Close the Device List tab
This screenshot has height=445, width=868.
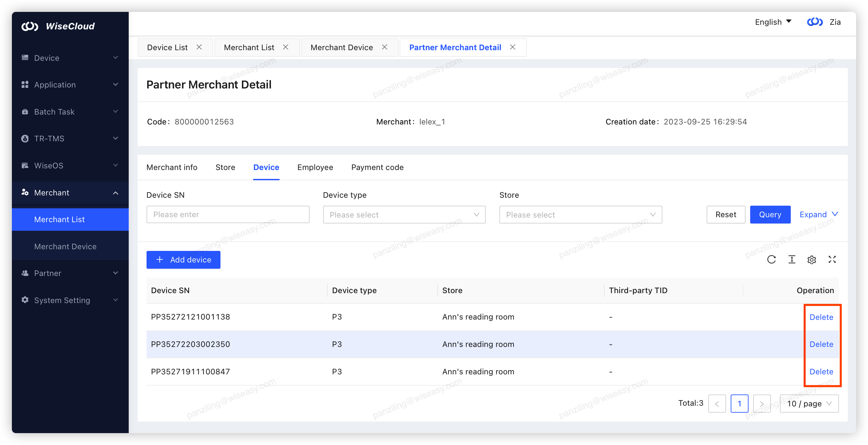[x=199, y=47]
